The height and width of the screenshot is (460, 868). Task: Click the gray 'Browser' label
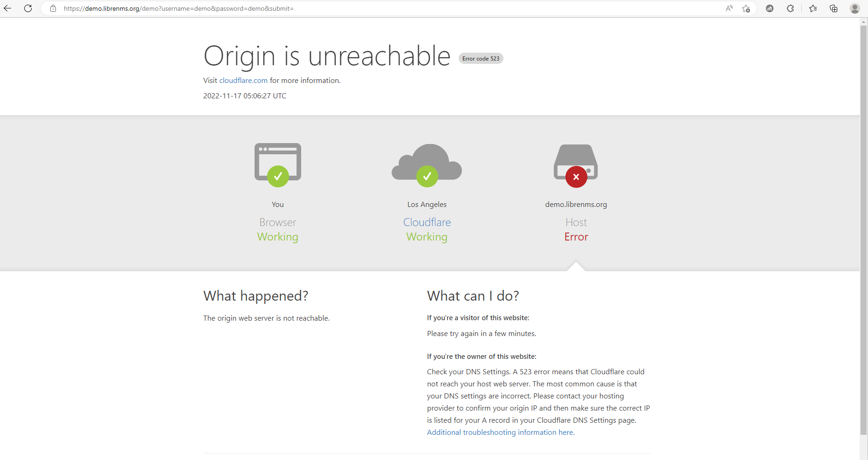(278, 222)
